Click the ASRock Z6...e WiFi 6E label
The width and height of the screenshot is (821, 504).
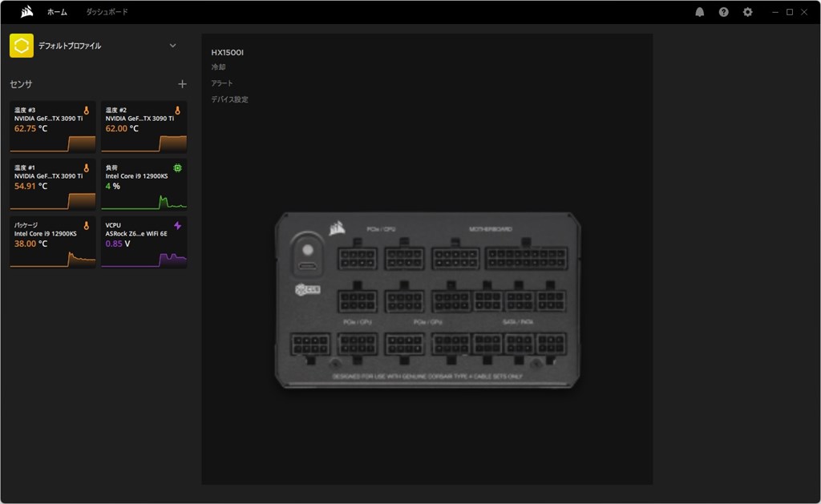click(136, 234)
